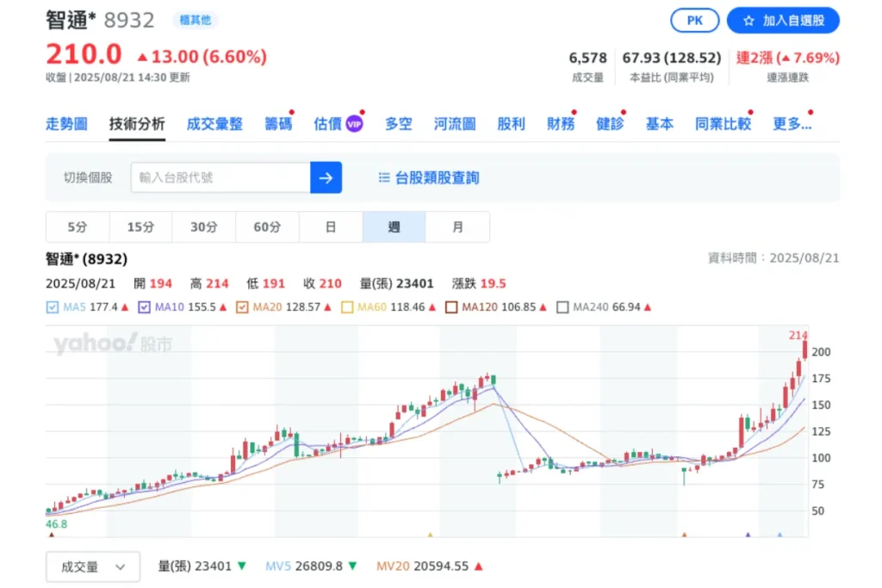
Task: Choose the 5分 chart interval
Action: tap(78, 227)
